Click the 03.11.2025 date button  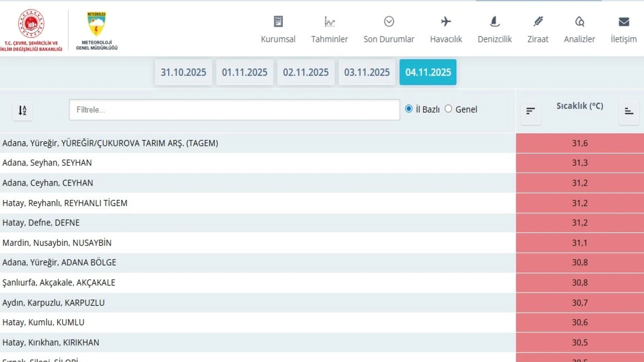(367, 72)
